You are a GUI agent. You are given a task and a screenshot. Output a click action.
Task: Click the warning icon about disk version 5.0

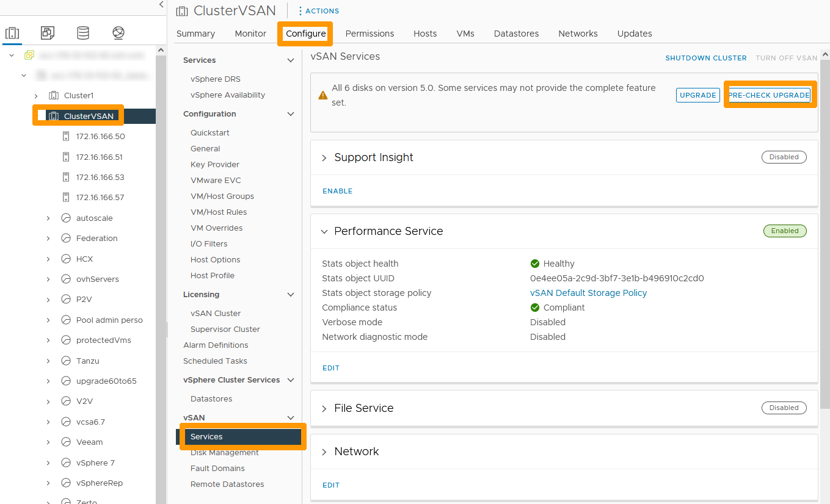point(322,95)
